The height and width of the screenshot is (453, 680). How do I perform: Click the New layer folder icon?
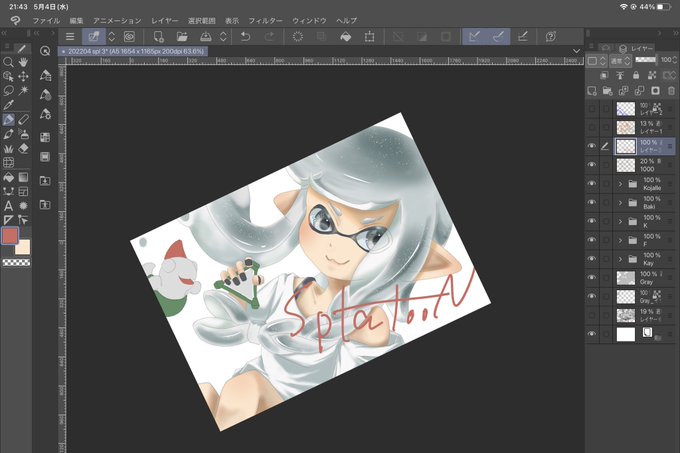tap(608, 91)
